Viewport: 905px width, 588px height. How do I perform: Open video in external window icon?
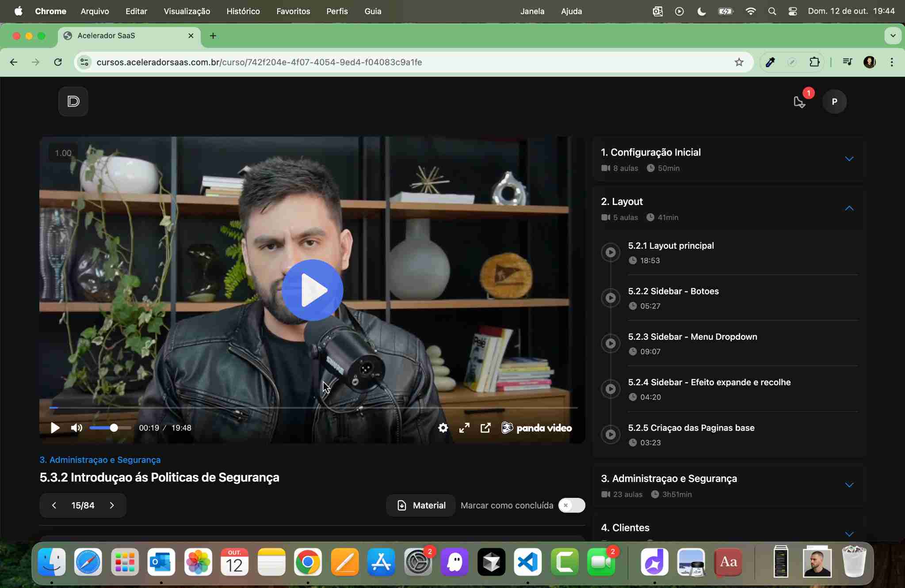(x=485, y=428)
